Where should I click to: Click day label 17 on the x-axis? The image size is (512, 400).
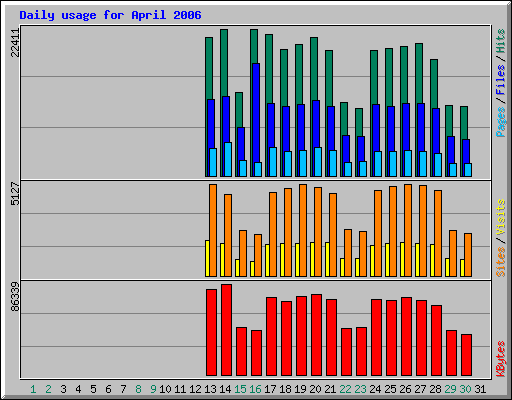click(270, 389)
